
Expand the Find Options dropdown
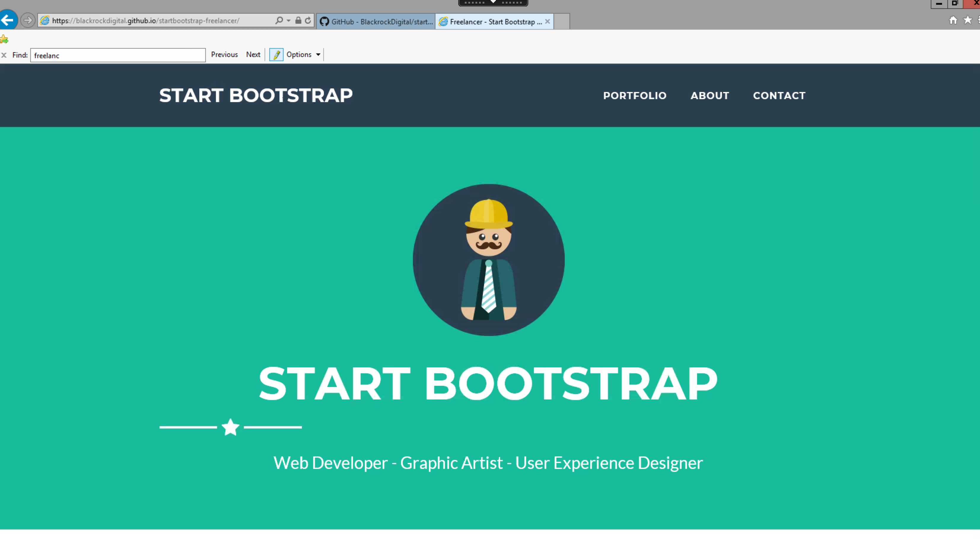318,54
